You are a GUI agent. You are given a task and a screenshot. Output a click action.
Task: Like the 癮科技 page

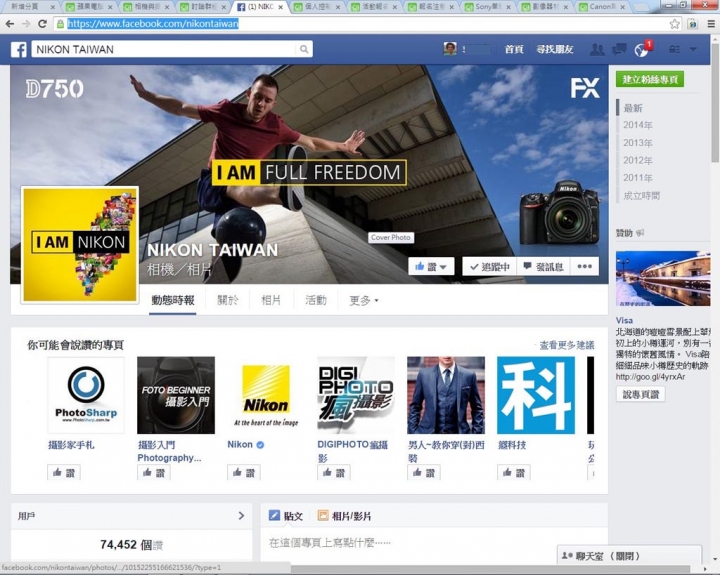(x=514, y=473)
